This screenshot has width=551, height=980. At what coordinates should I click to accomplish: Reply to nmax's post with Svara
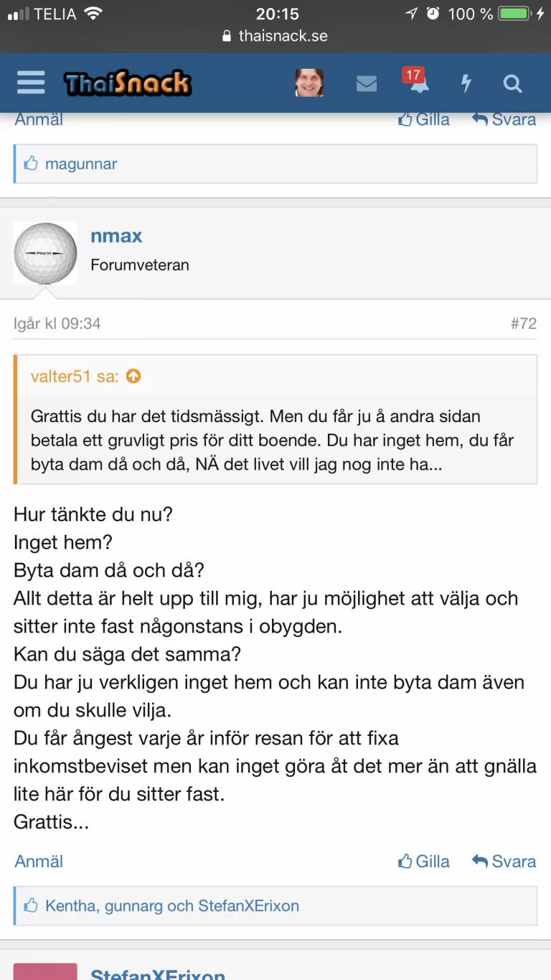pos(504,862)
